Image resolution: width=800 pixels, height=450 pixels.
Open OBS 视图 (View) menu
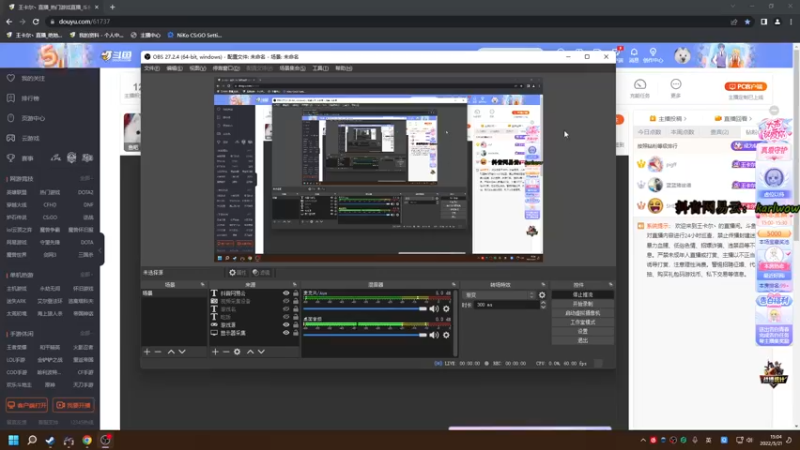coord(197,68)
